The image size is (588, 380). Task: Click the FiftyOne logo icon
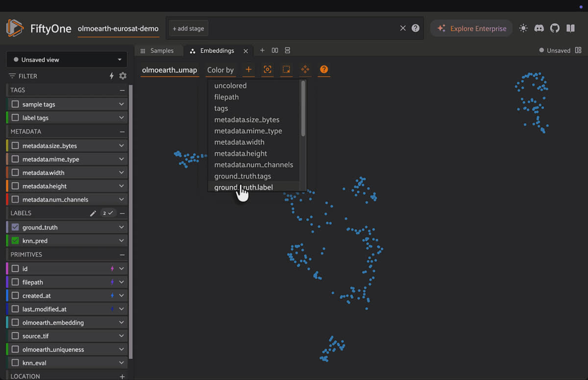(x=15, y=28)
